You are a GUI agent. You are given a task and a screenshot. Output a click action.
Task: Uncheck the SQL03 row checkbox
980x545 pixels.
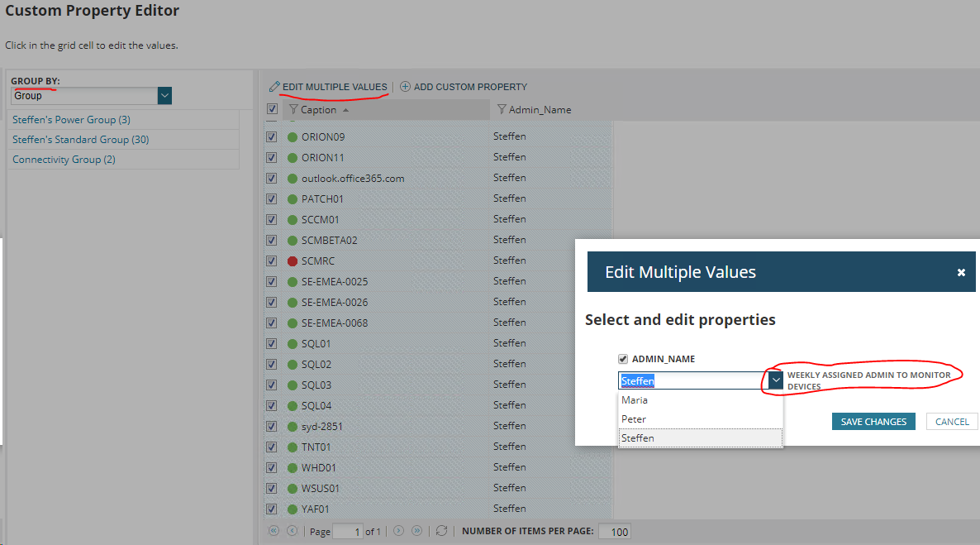(x=271, y=385)
